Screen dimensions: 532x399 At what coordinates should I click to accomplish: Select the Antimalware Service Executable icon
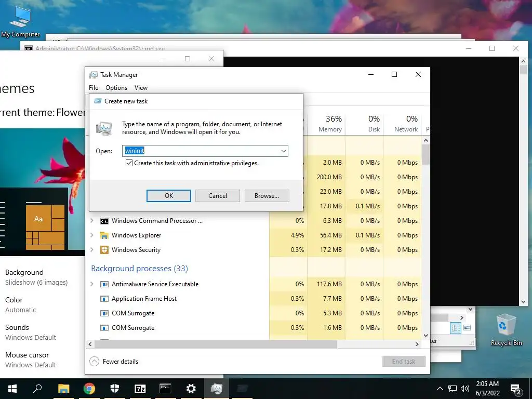pyautogui.click(x=104, y=284)
